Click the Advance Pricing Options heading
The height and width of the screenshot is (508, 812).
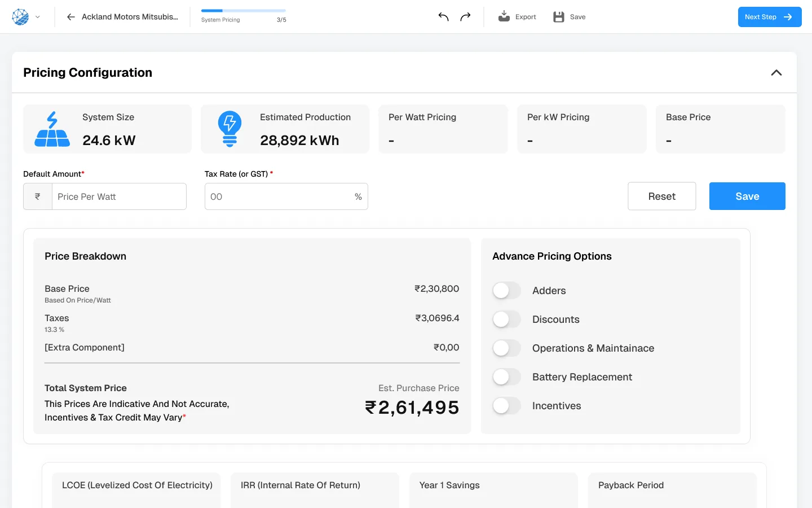[x=552, y=256]
